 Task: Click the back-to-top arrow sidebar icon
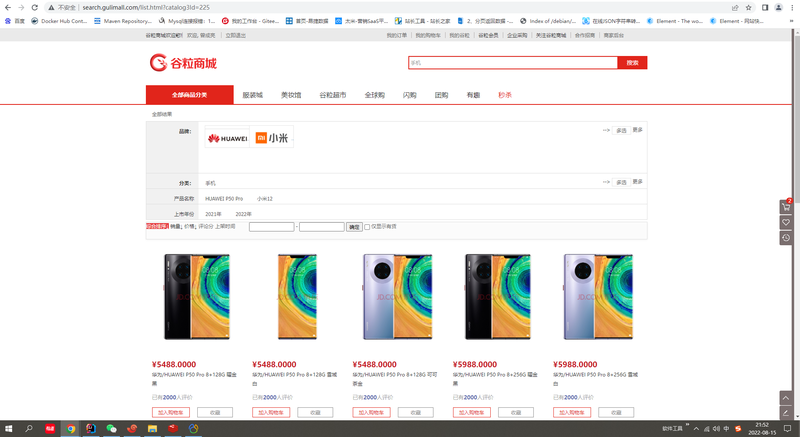786,398
